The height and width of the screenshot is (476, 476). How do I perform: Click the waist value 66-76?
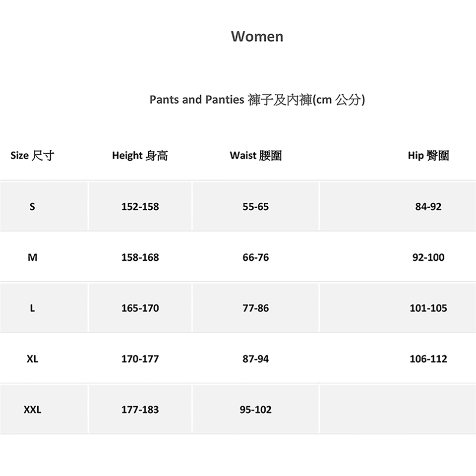tap(256, 257)
